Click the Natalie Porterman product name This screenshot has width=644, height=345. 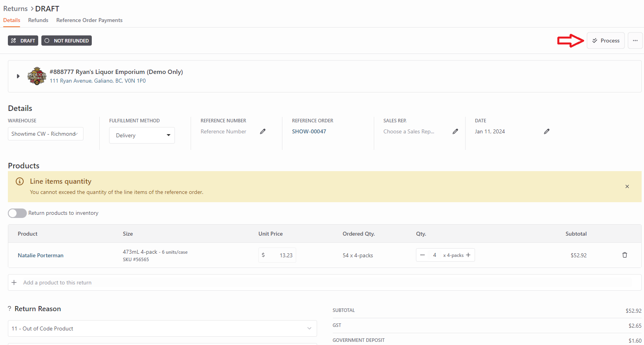click(x=41, y=255)
